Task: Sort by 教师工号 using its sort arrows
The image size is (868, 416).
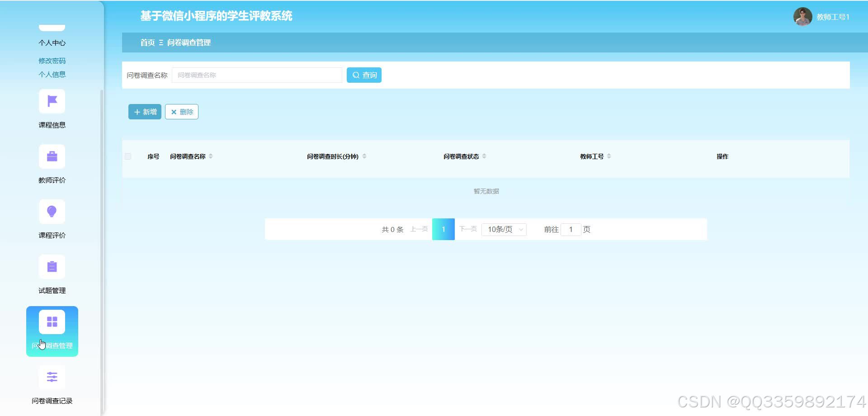Action: (x=609, y=156)
